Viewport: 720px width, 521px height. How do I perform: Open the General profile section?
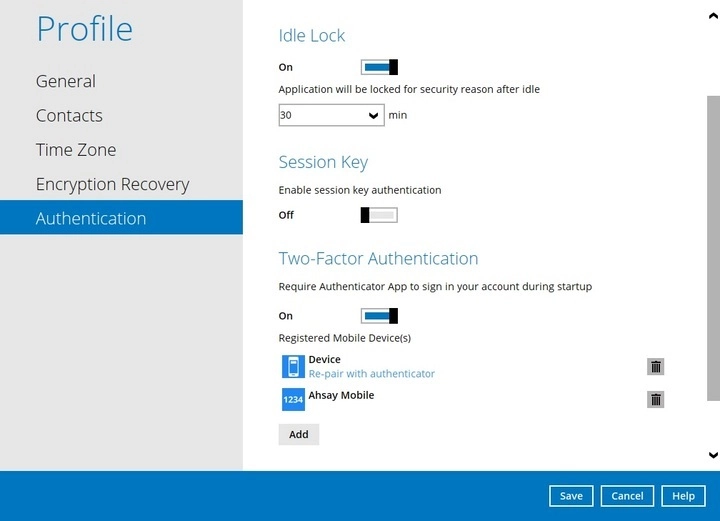[x=66, y=81]
